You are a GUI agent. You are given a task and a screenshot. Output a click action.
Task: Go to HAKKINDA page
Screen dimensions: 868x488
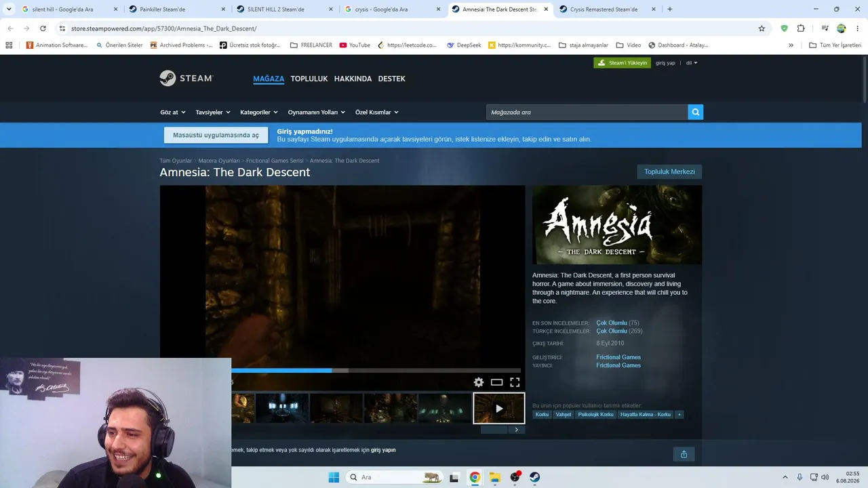click(x=353, y=79)
